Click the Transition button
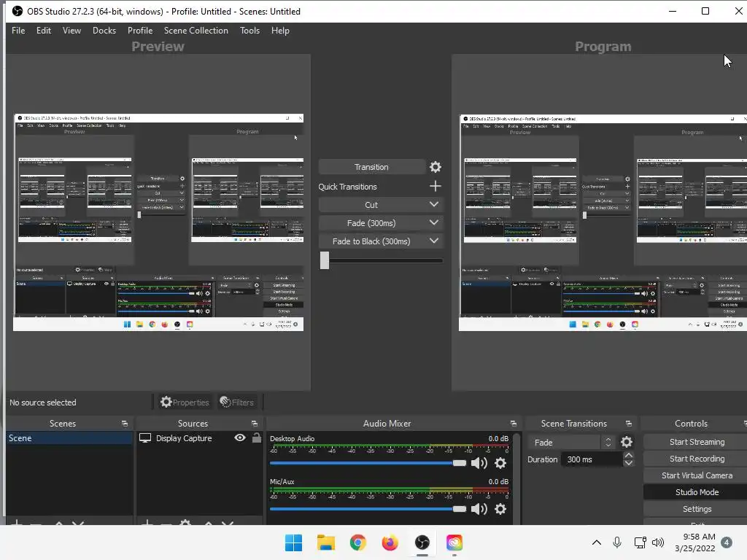747x560 pixels. (371, 167)
